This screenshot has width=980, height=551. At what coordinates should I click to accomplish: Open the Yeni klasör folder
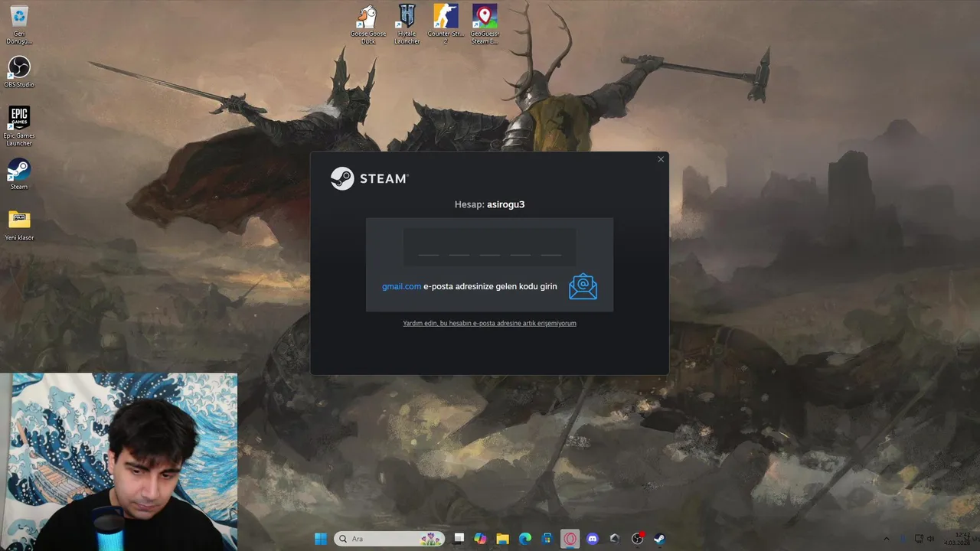click(19, 225)
